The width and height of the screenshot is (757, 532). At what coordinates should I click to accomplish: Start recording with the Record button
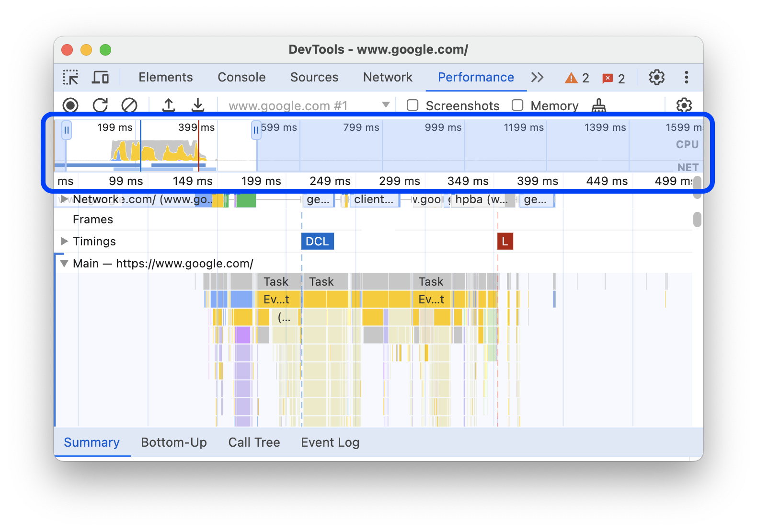(x=70, y=105)
